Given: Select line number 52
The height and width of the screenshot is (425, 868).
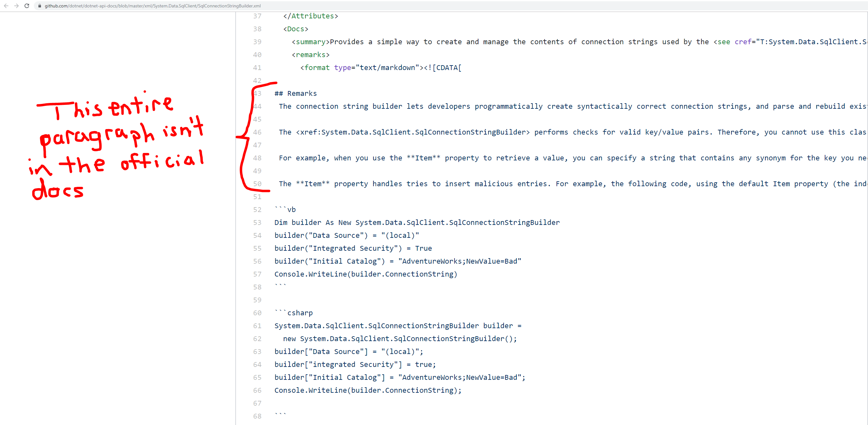Looking at the screenshot, I should coord(258,209).
